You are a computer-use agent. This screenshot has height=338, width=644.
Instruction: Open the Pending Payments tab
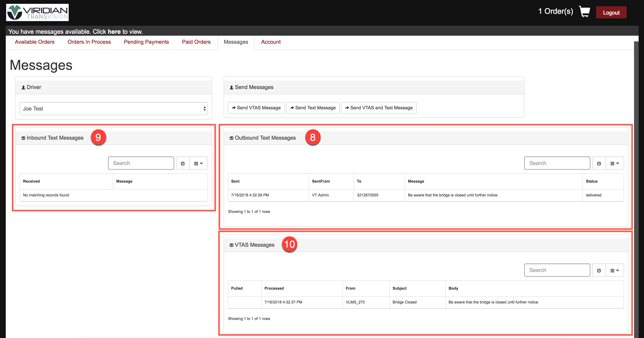(x=146, y=42)
